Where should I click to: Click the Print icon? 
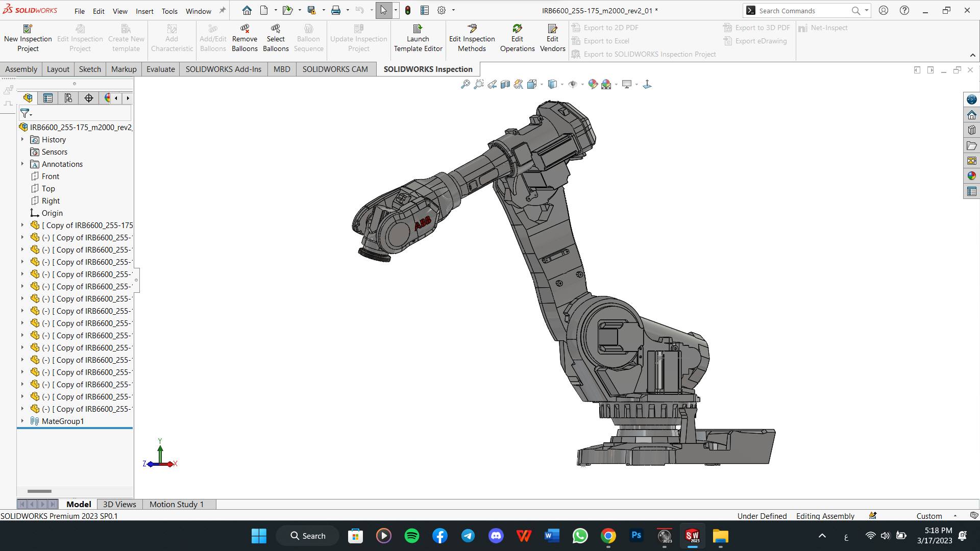coord(336,10)
